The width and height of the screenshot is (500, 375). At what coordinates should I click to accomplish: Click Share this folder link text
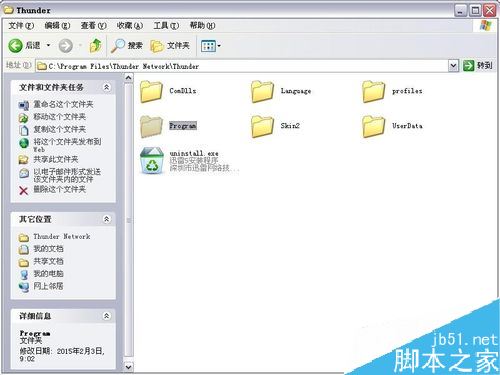point(56,159)
